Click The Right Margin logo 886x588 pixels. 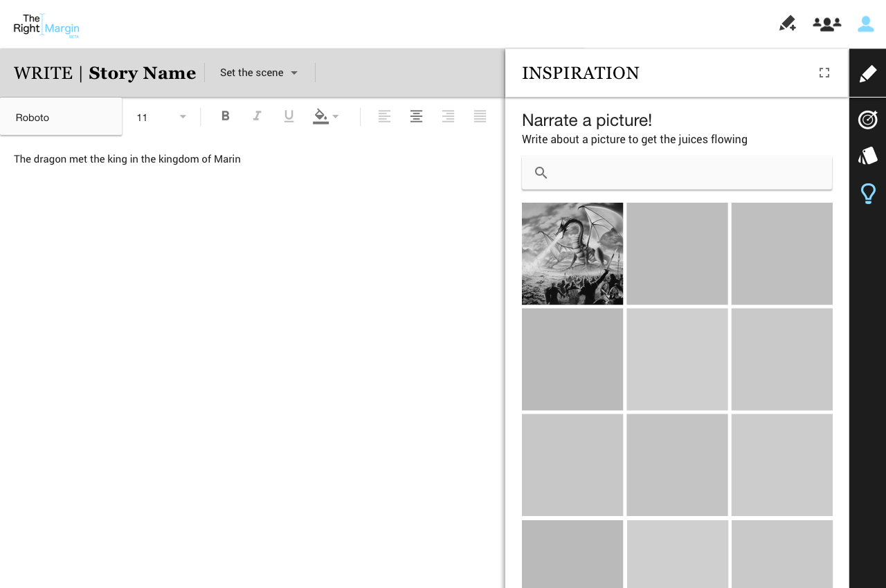pyautogui.click(x=46, y=25)
